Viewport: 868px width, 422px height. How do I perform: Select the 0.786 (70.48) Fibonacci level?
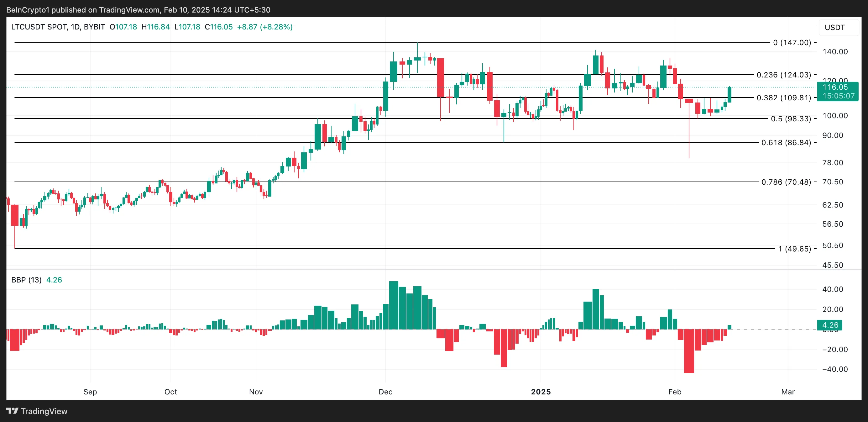tap(786, 182)
